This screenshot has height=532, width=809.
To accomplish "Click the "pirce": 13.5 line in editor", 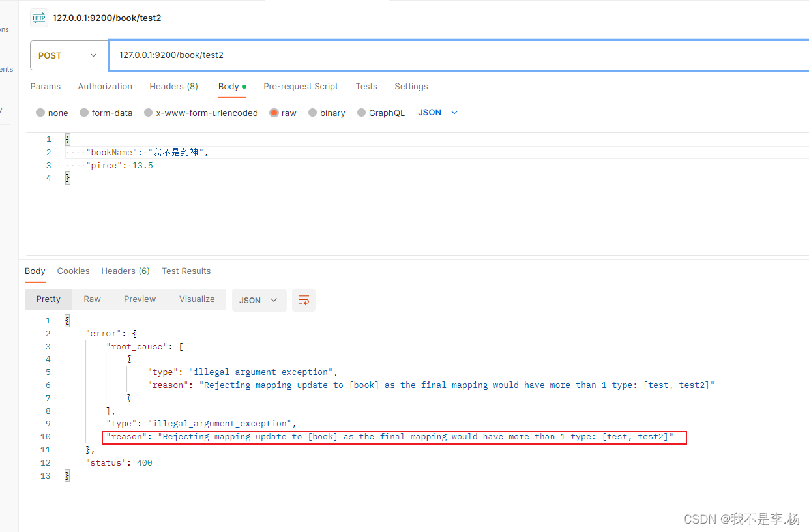I will [119, 166].
